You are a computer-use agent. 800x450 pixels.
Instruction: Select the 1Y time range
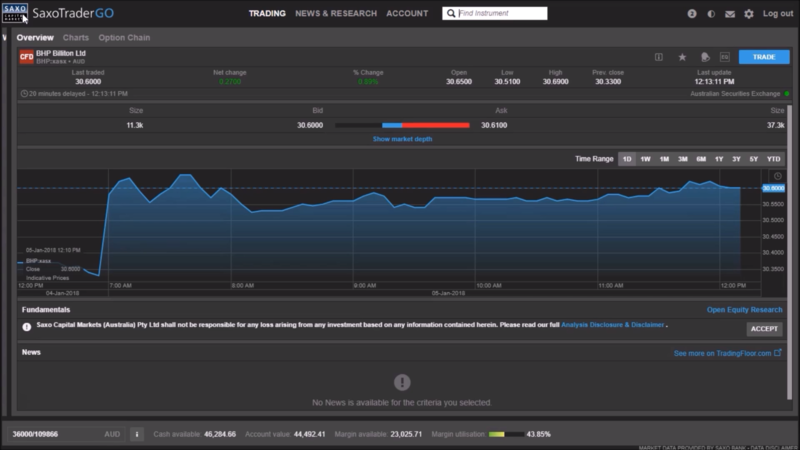(x=719, y=159)
